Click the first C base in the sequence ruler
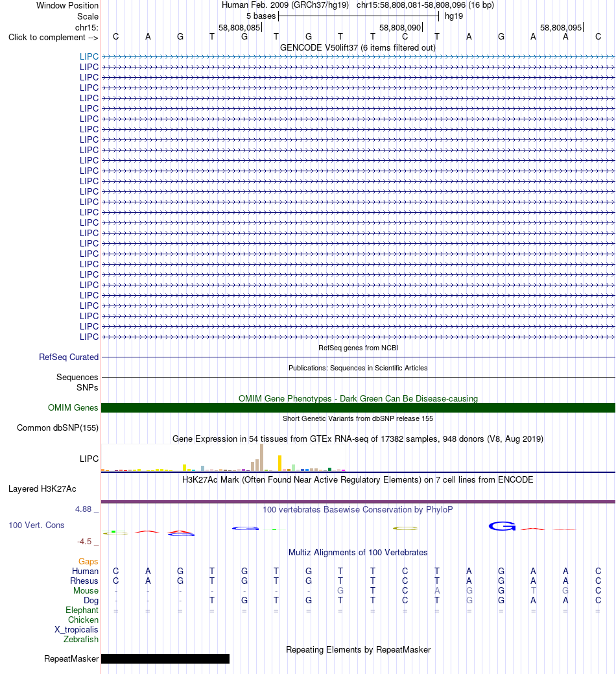The image size is (616, 674). tap(115, 37)
